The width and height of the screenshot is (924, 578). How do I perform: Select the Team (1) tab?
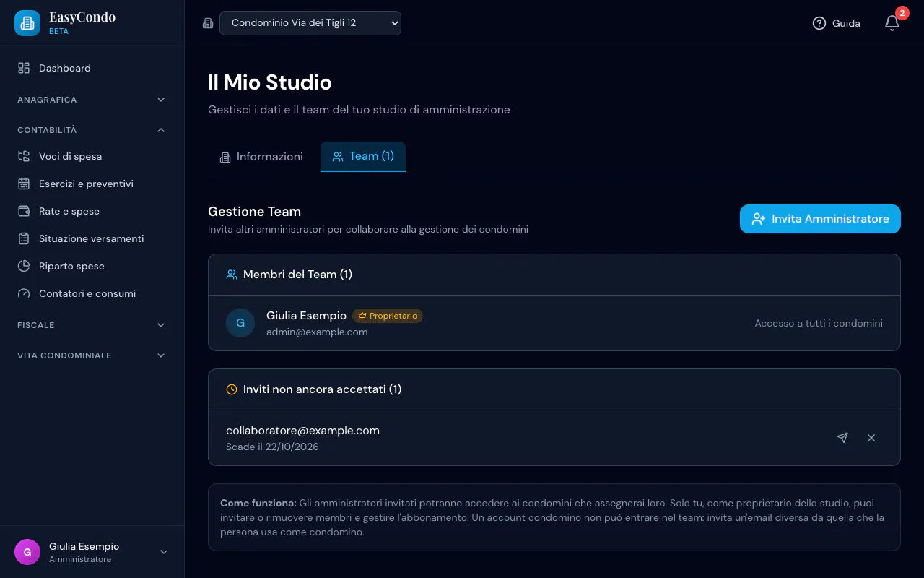363,157
